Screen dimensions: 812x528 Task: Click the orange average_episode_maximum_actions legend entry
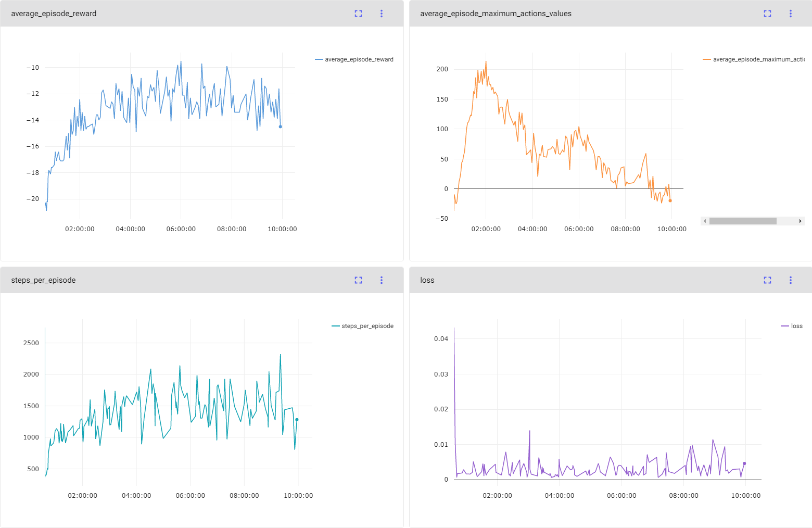point(754,59)
